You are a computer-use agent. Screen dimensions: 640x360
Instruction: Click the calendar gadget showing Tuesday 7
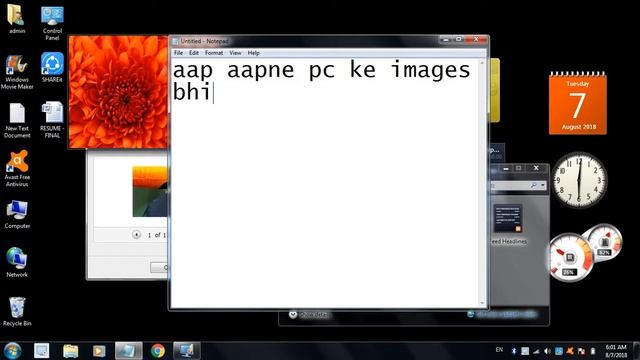coord(578,103)
